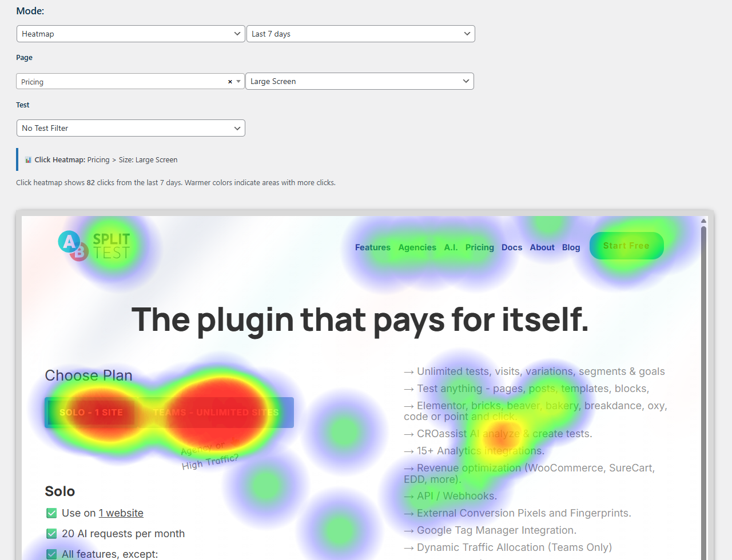
Task: Choose the Teams - Unlimited Sites plan
Action: 216,413
